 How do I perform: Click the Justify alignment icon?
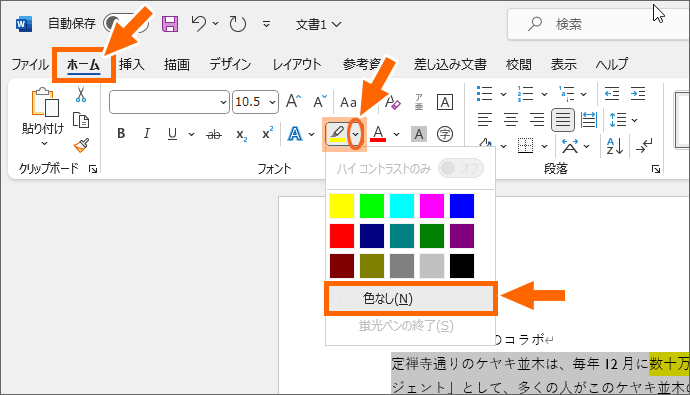(562, 120)
